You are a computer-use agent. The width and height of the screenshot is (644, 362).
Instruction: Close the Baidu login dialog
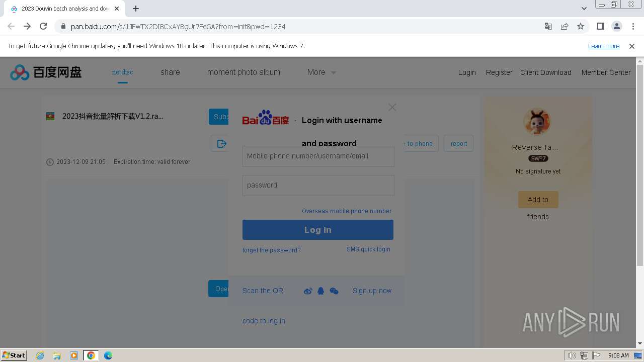coord(392,107)
